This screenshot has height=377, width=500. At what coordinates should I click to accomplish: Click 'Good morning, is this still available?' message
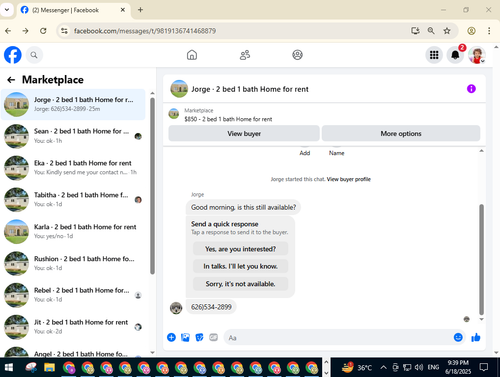coord(243,207)
